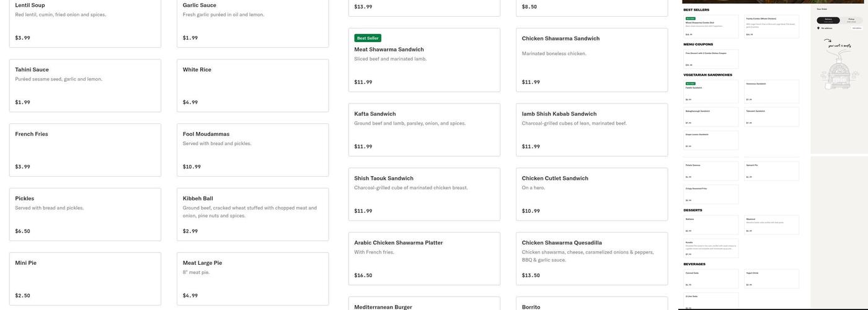Click the location pin icon beside No address
This screenshot has height=310, width=868.
(x=818, y=28)
